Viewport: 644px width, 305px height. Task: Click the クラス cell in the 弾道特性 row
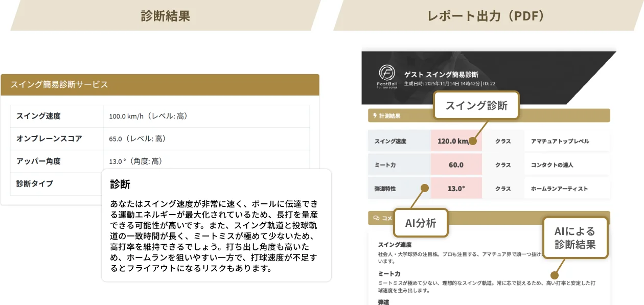[x=503, y=189]
